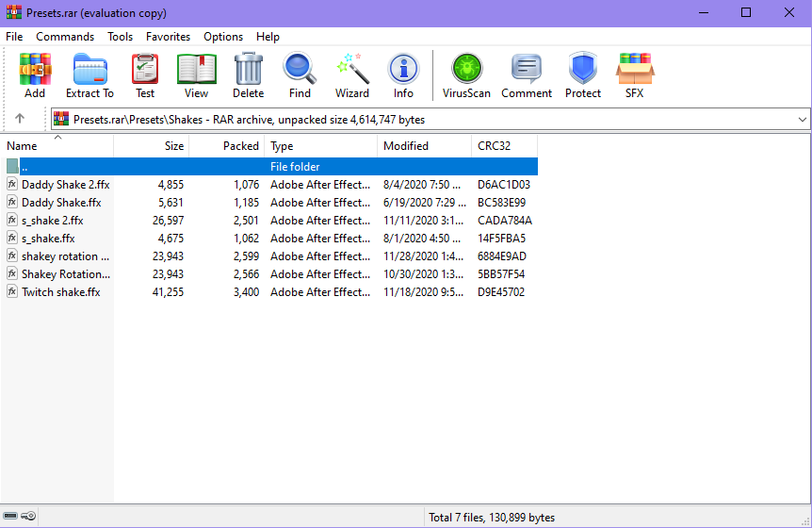Click the s_shake.ffx file icon
Screen dimensions: 812x528
(12, 238)
